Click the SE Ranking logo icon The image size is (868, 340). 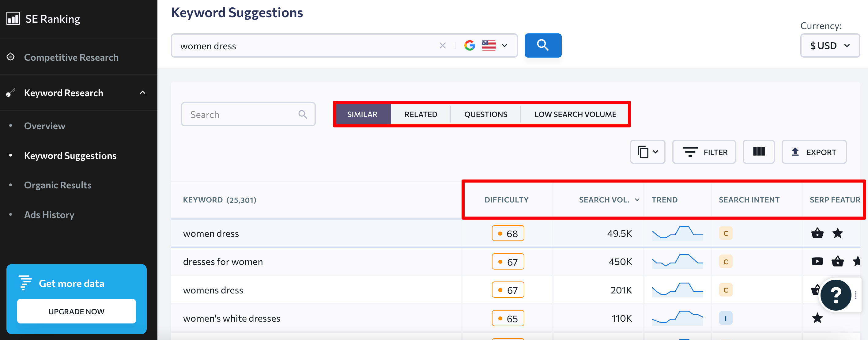[13, 19]
